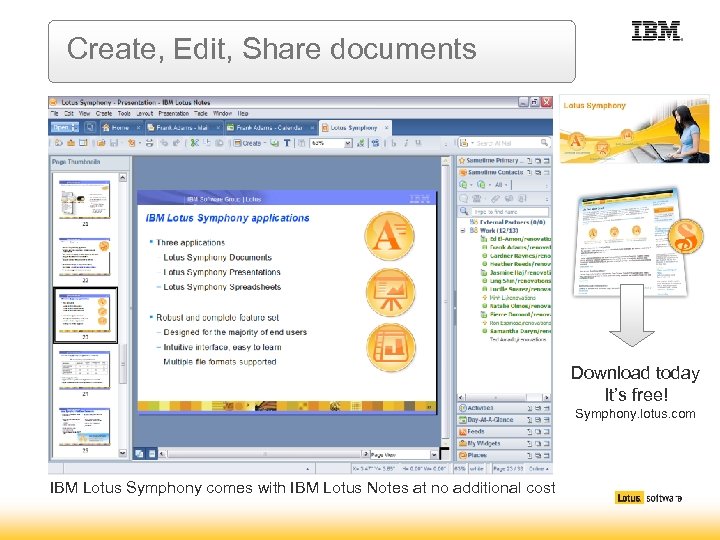The image size is (720, 540).
Task: Open the Online status menu in status bar
Action: click(x=539, y=468)
